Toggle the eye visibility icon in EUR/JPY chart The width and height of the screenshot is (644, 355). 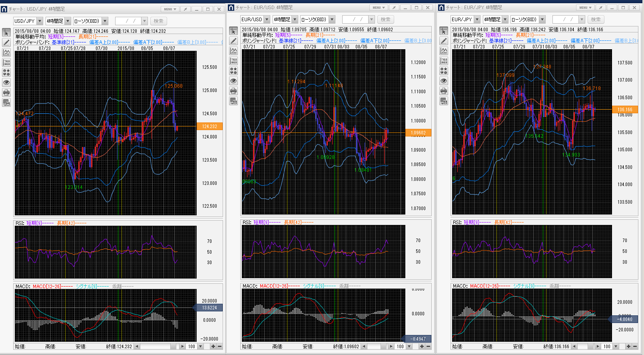click(444, 81)
